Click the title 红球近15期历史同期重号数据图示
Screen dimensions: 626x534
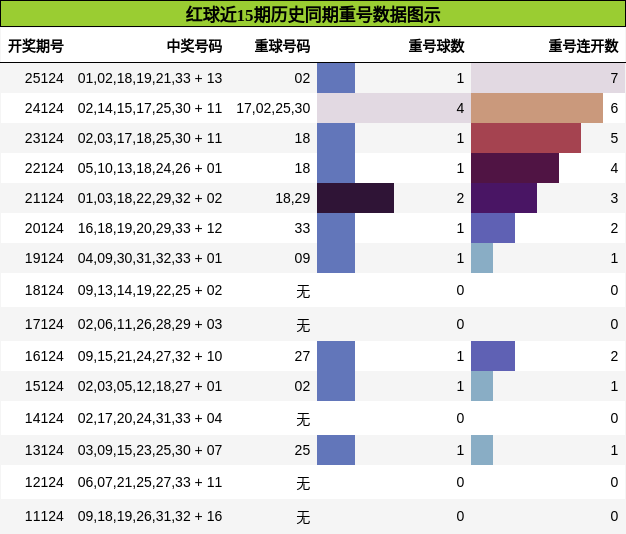pyautogui.click(x=313, y=15)
